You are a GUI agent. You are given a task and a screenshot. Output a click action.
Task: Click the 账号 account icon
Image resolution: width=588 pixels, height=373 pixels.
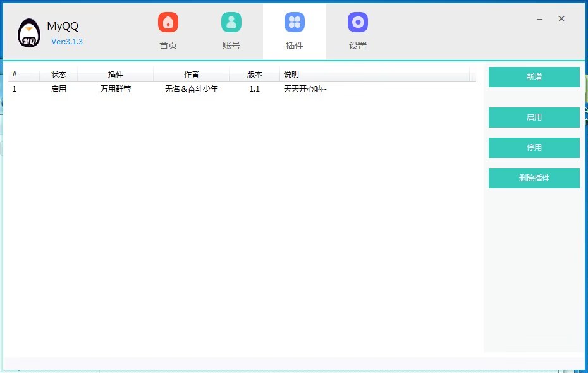point(231,21)
